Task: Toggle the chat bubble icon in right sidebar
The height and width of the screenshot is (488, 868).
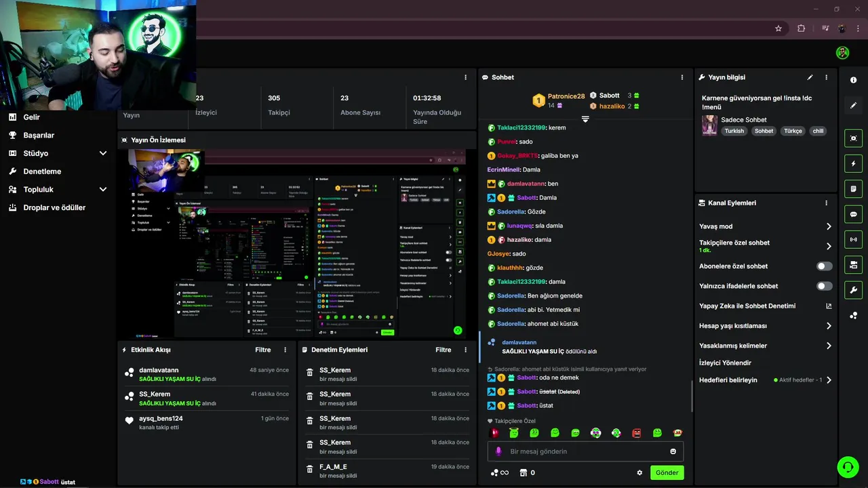Action: point(853,214)
